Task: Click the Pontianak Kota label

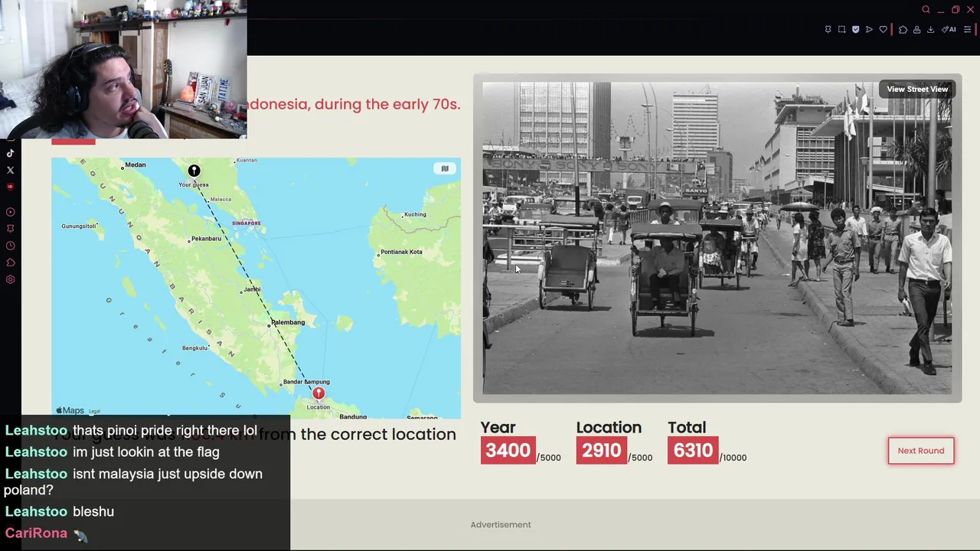Action: pyautogui.click(x=401, y=252)
